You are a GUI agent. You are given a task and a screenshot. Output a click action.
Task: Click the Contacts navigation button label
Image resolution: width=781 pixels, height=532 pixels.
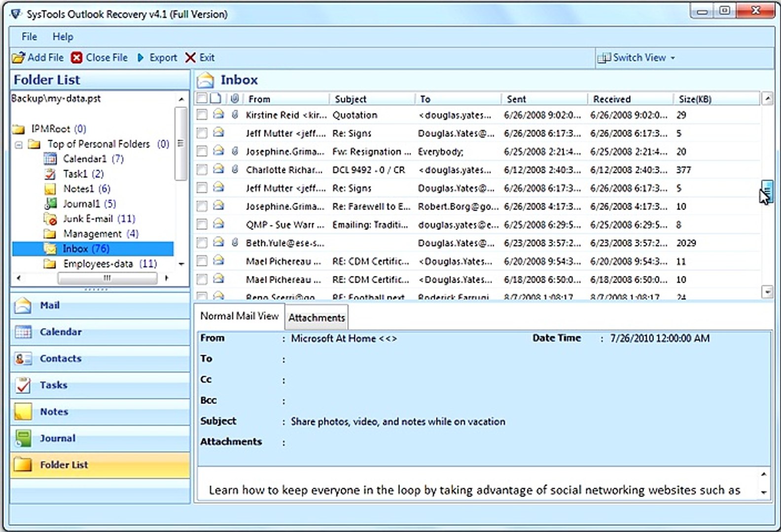tap(60, 359)
